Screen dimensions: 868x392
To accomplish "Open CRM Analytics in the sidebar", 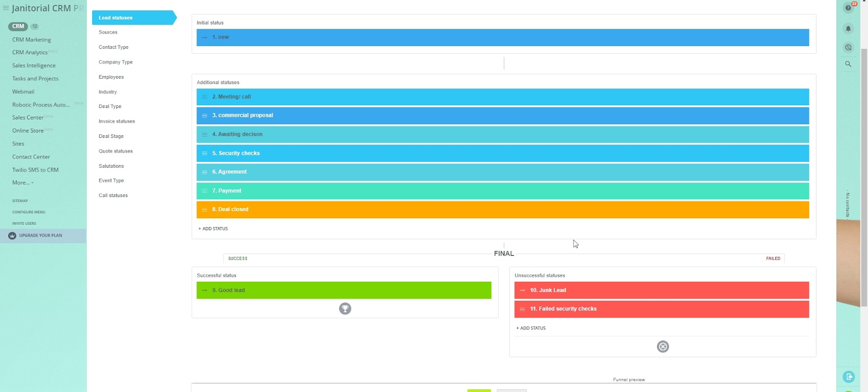I will coord(30,53).
